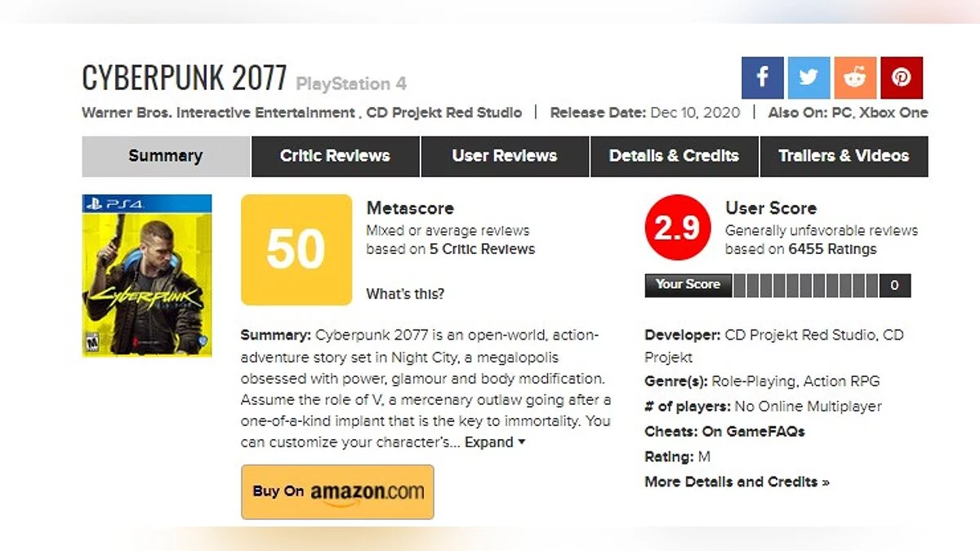Open the User Reviews tab
980x551 pixels.
(x=505, y=156)
